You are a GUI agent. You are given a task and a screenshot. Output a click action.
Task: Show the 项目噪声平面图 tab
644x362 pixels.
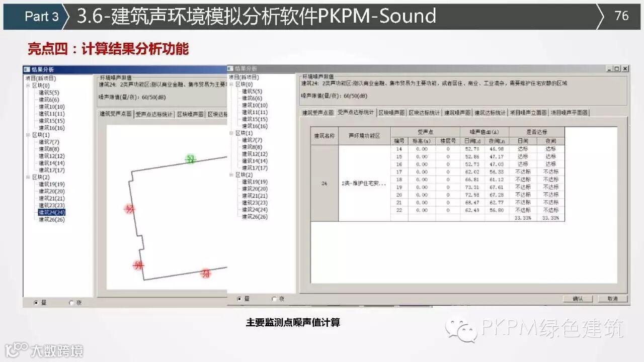pos(569,113)
